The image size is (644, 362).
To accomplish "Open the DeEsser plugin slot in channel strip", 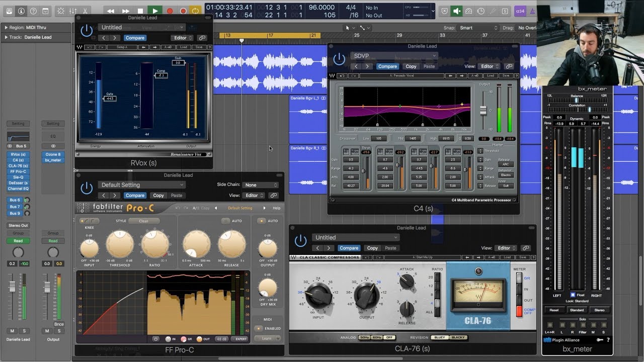I will coord(18,183).
